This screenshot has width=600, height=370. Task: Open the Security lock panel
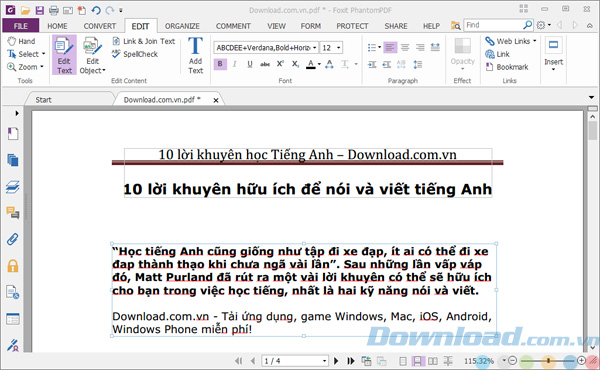(13, 266)
